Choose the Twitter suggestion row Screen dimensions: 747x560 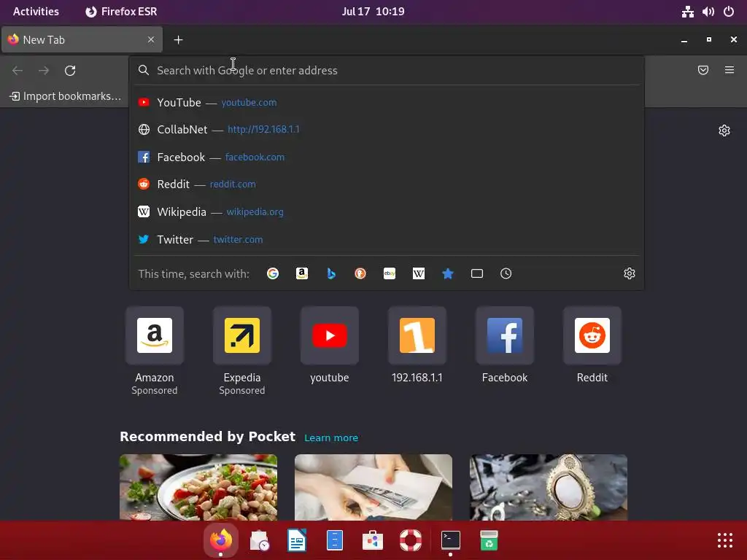tap(387, 239)
